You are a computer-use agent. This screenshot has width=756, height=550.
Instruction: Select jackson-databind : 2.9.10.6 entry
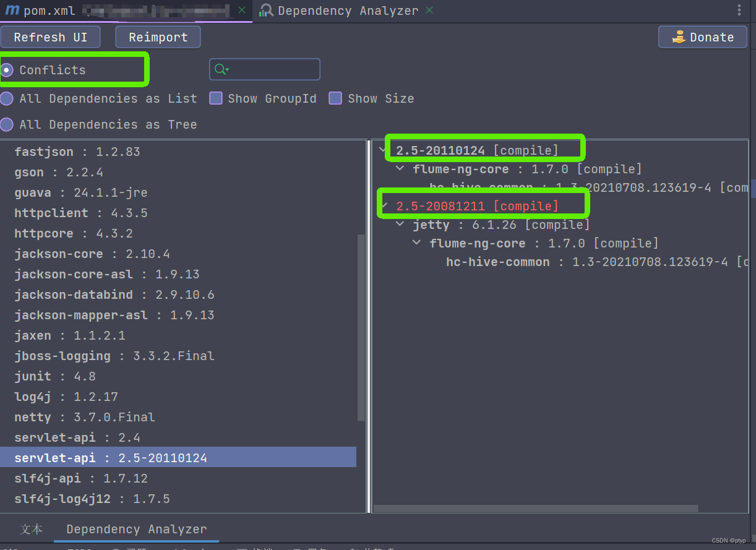pyautogui.click(x=179, y=294)
